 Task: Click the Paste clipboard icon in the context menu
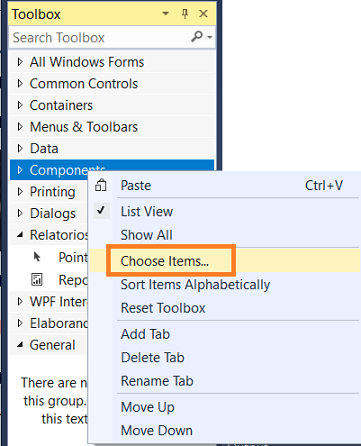(101, 185)
